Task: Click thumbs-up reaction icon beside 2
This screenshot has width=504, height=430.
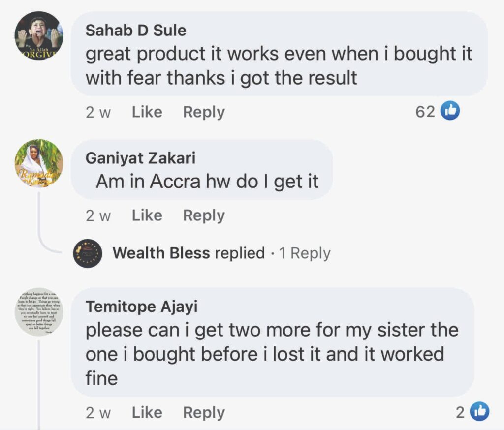Action: coord(479,412)
